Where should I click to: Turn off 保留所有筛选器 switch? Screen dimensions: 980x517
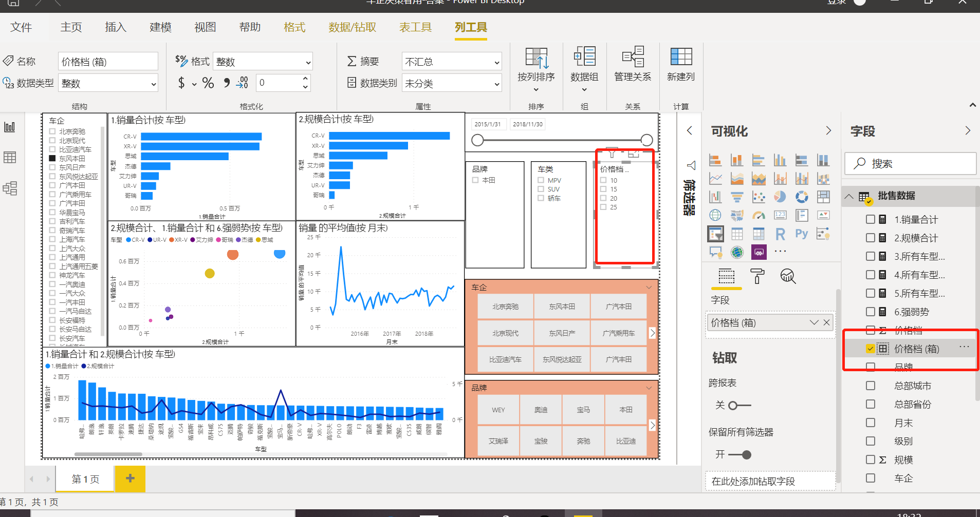tap(740, 455)
